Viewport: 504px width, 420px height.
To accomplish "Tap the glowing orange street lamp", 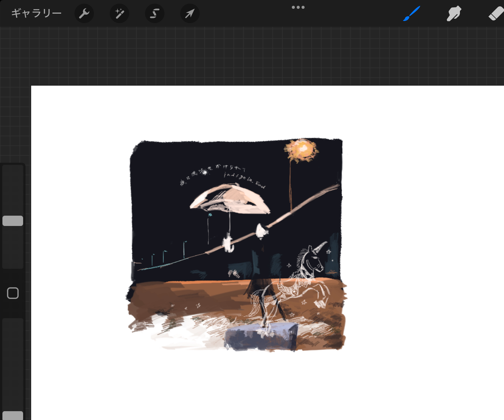I will pos(302,150).
